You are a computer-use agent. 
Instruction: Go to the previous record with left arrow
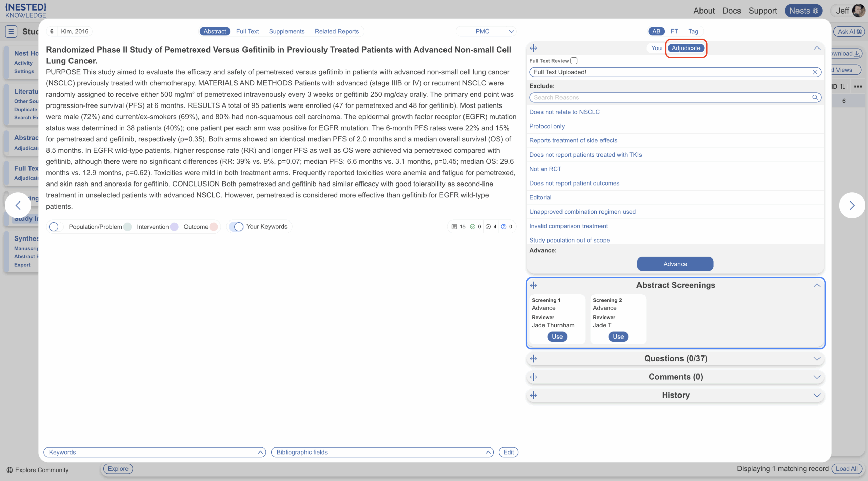tap(18, 205)
